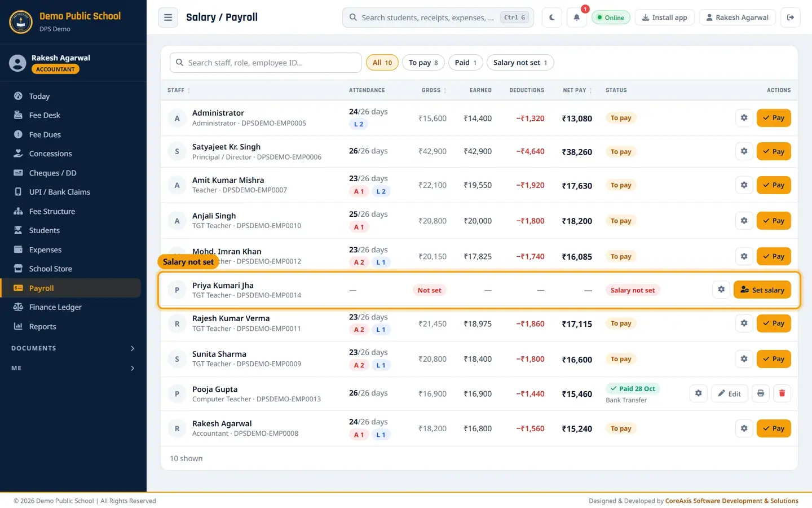Open salary settings gear for Satyajeet Kr. Singh
812x508 pixels.
tap(744, 151)
